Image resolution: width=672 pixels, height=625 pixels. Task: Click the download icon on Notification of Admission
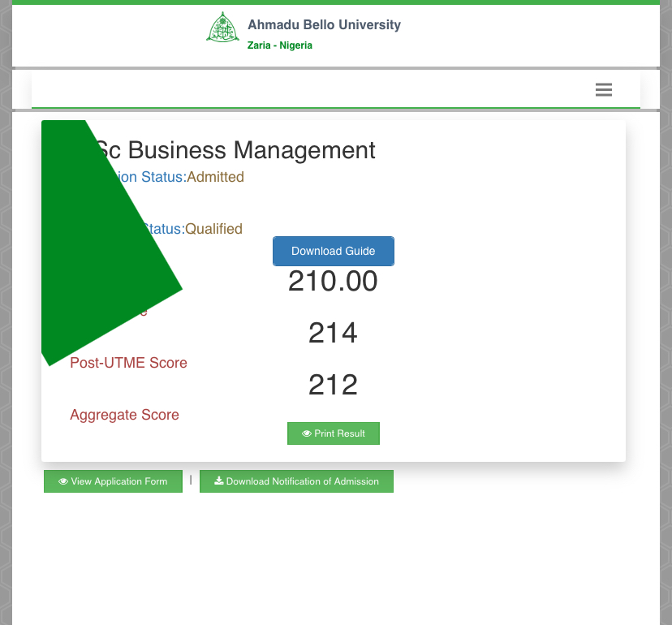(x=218, y=481)
